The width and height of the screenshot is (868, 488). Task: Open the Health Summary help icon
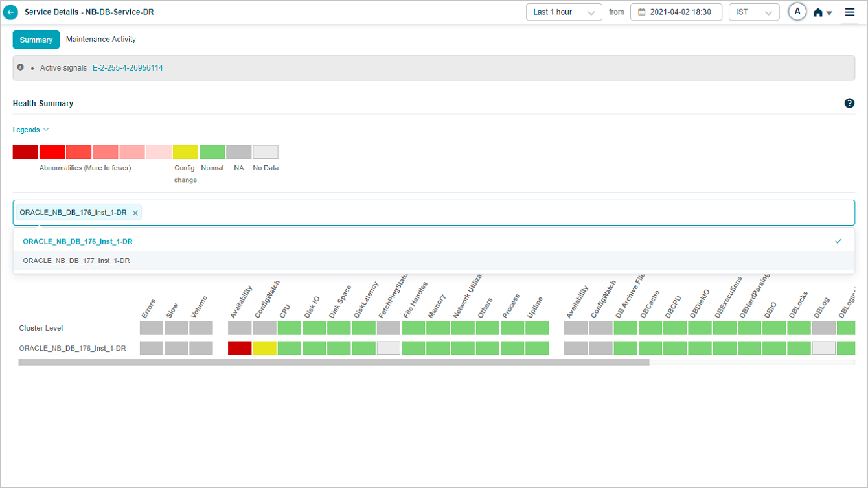coord(849,103)
